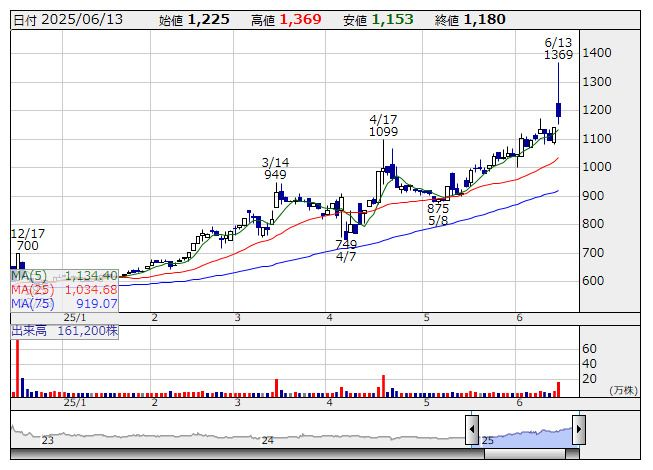Click the 出来高 161,200株 volume label
653x470 pixels.
coord(65,331)
